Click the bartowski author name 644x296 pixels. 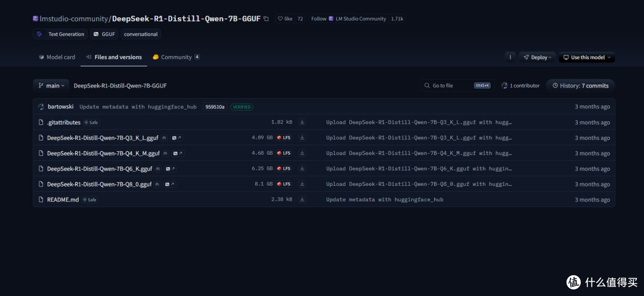pyautogui.click(x=60, y=107)
